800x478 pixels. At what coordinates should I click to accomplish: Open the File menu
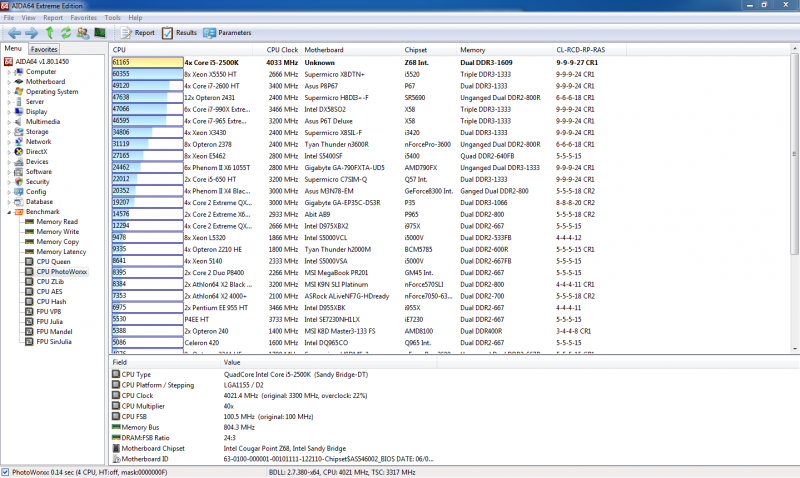point(9,18)
